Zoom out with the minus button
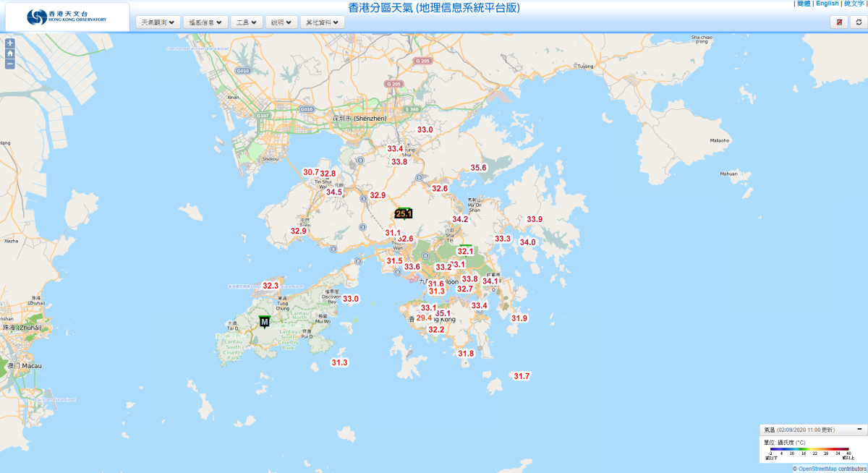The width and height of the screenshot is (868, 473). (x=10, y=64)
